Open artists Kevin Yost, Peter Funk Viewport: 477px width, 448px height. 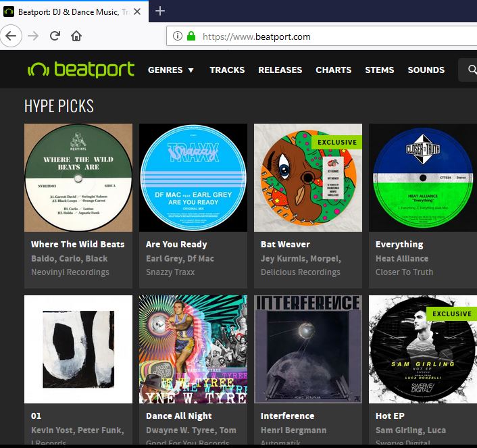78,430
